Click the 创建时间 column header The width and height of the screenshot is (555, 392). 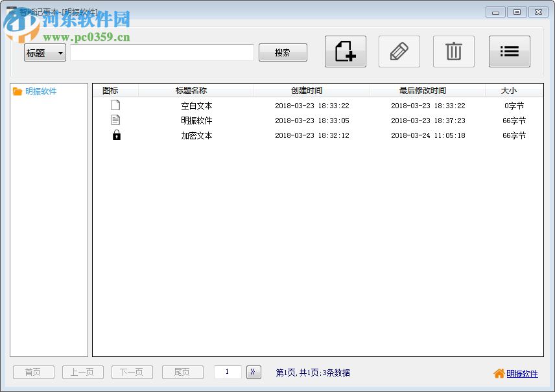[307, 90]
